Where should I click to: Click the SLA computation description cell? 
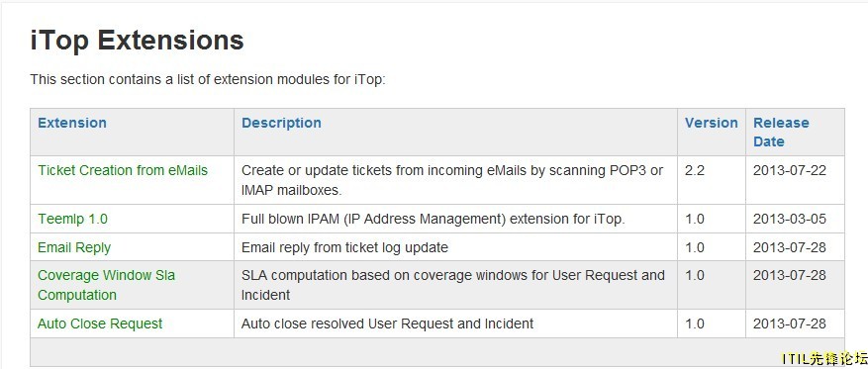pos(453,285)
